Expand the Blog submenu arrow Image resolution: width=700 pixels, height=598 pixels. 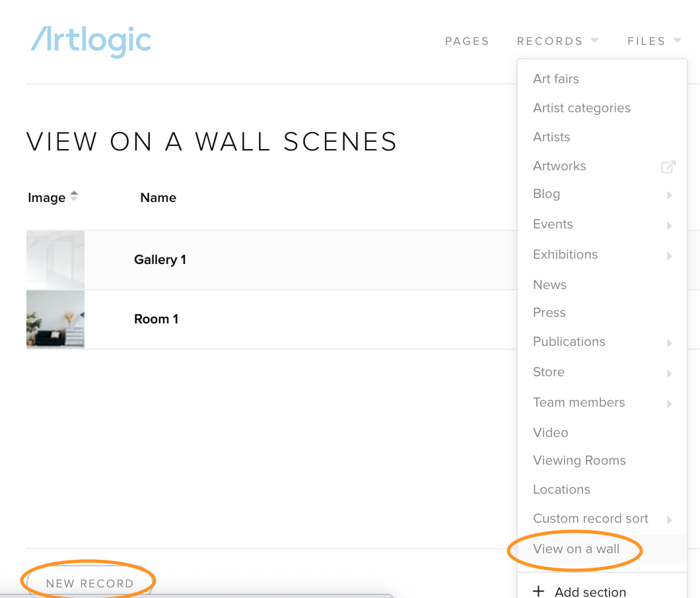click(669, 195)
